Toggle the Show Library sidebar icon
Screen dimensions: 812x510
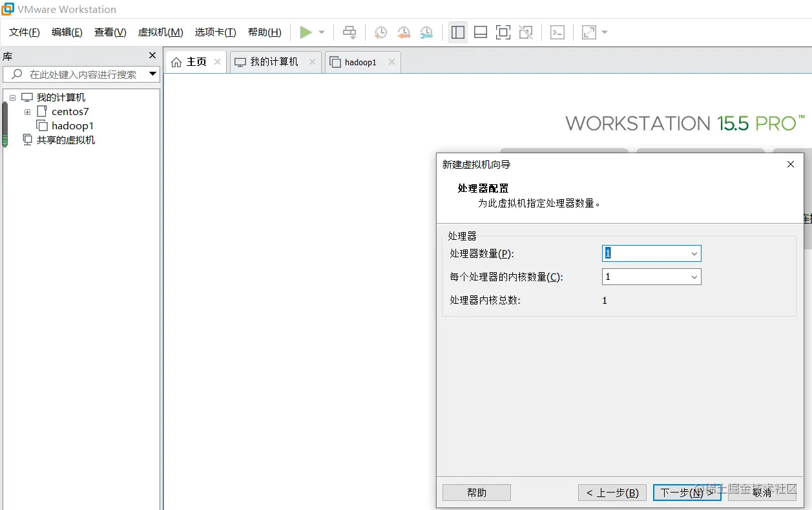(x=458, y=32)
